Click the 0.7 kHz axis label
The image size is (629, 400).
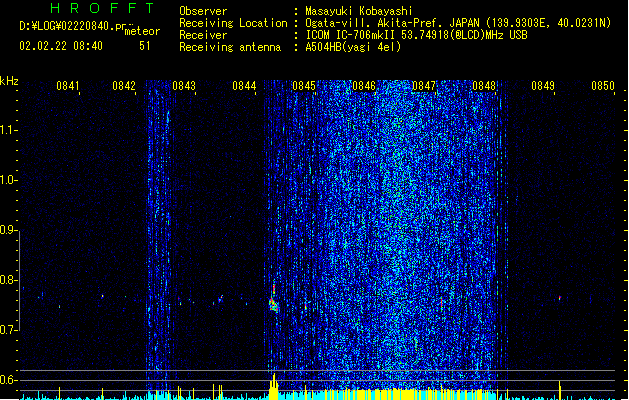(8, 330)
